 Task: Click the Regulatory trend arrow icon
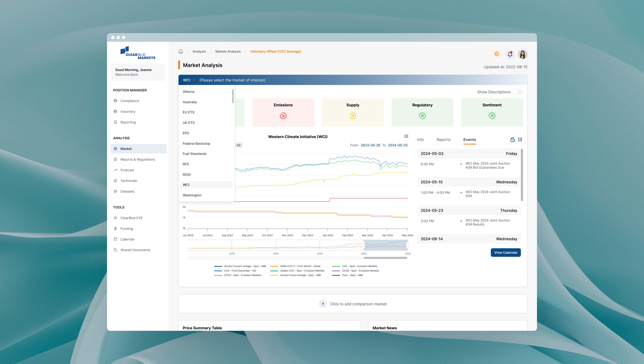click(x=422, y=116)
